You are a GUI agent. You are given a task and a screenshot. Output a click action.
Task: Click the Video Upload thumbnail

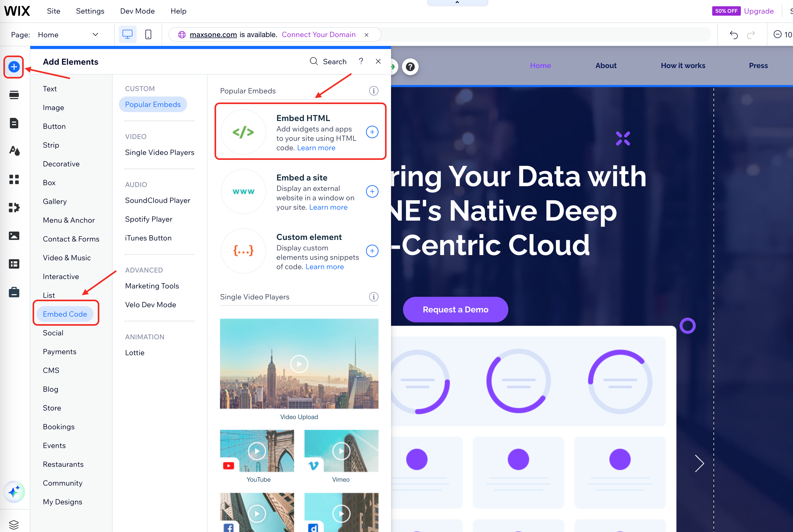pyautogui.click(x=299, y=364)
